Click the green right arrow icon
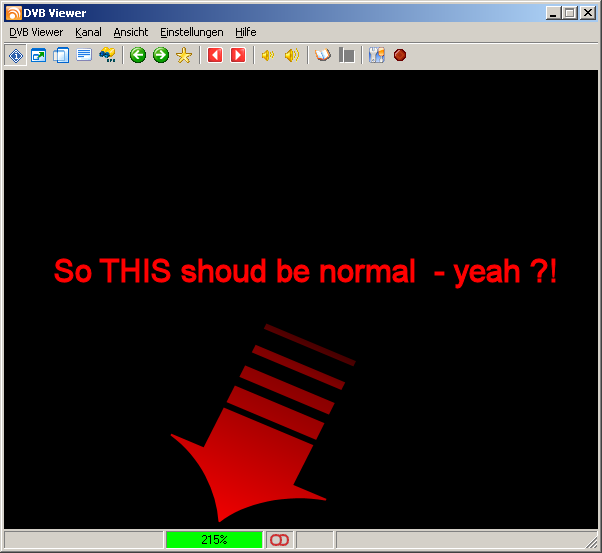The image size is (602, 553). (x=161, y=55)
